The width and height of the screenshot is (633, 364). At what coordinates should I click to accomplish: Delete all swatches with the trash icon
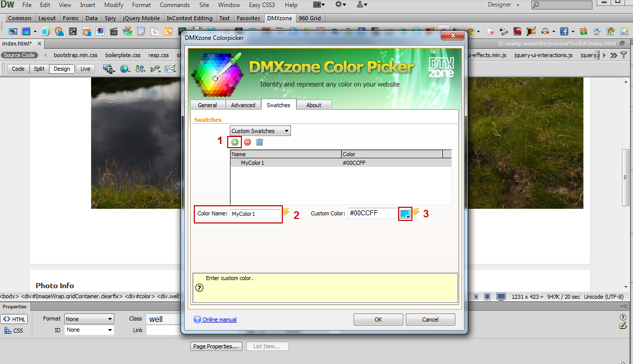[260, 142]
